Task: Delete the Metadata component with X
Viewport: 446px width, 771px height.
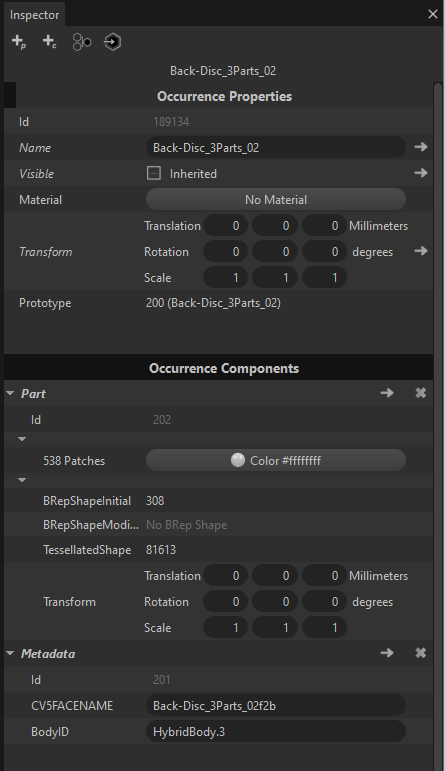Action: click(x=420, y=653)
